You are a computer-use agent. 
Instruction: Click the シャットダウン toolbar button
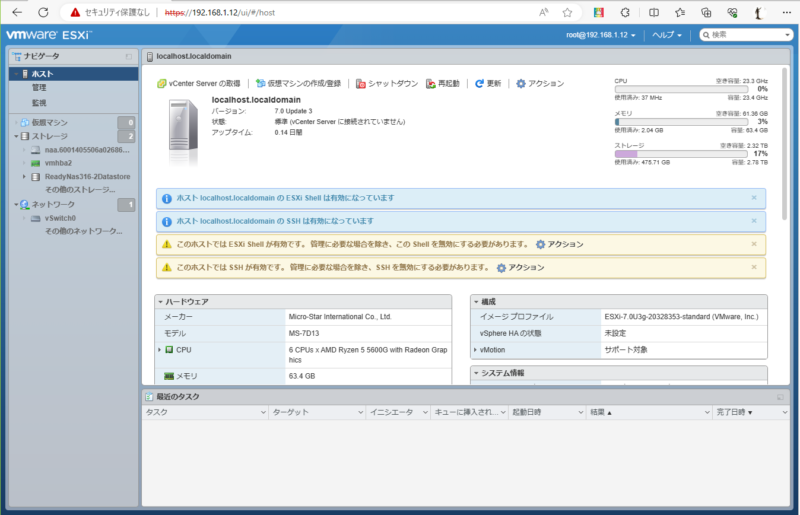pyautogui.click(x=387, y=83)
